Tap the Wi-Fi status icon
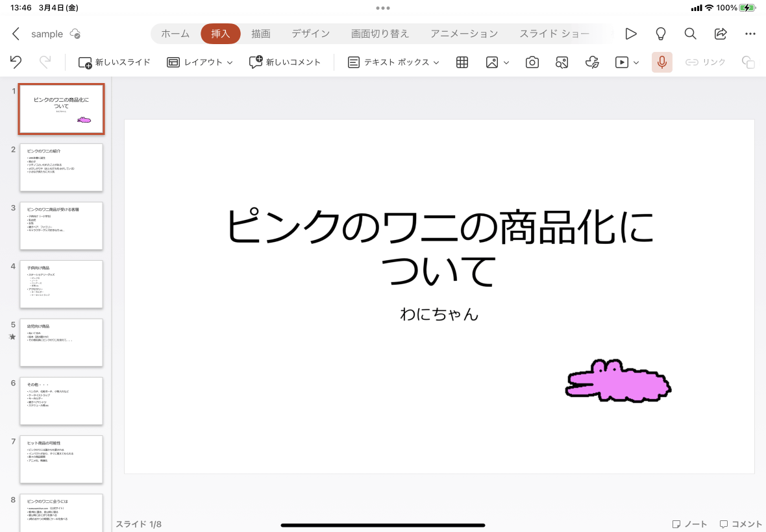Screen dimensions: 766x532 (x=709, y=8)
